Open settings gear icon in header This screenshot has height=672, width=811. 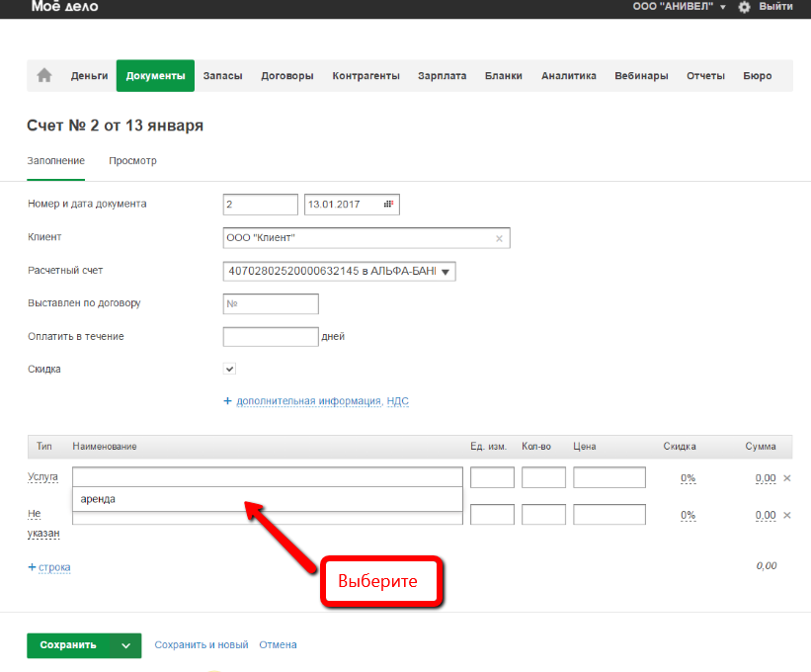[744, 7]
